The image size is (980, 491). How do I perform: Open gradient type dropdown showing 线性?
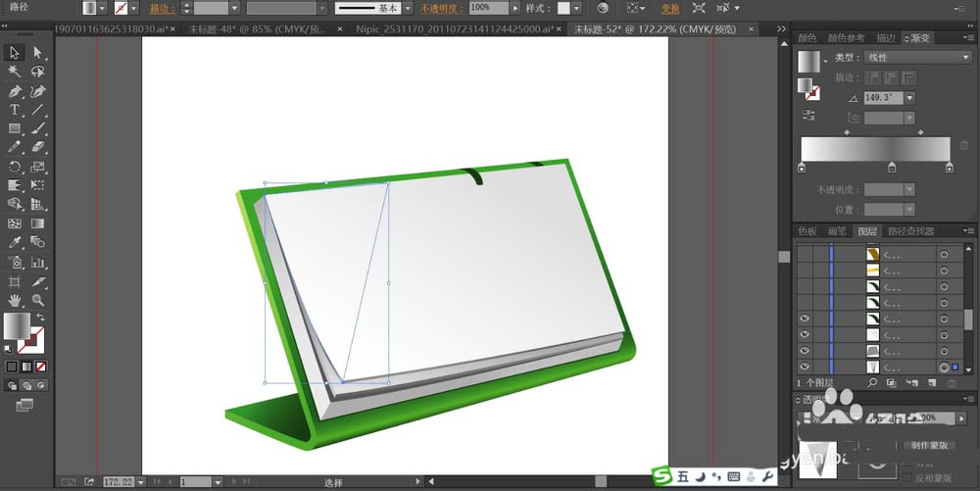coord(917,58)
